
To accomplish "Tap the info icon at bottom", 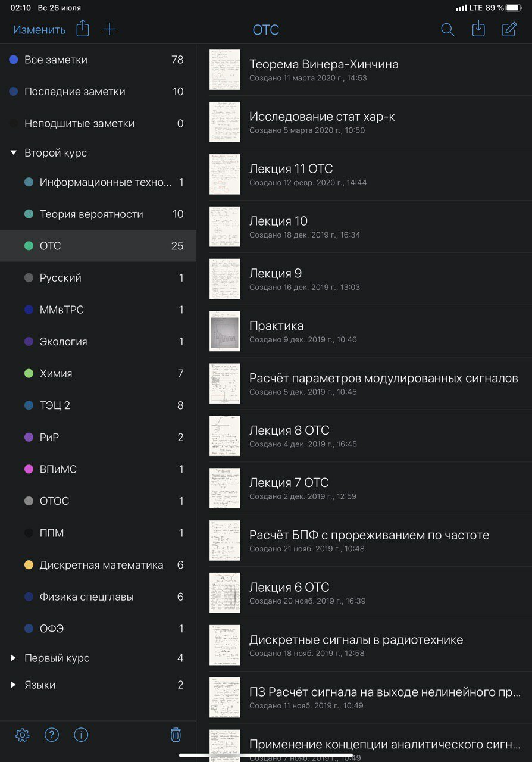I will point(81,735).
